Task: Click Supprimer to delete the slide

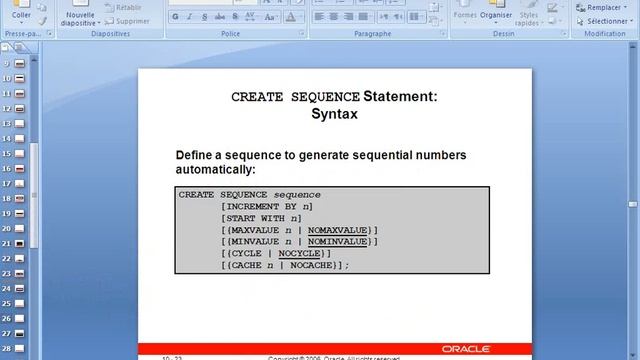Action: 127,21
